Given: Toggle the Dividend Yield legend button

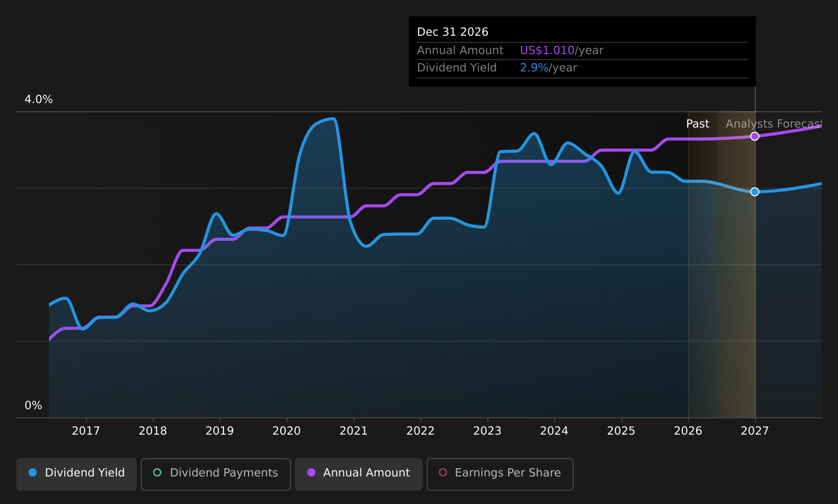Looking at the screenshot, I should coord(77,474).
